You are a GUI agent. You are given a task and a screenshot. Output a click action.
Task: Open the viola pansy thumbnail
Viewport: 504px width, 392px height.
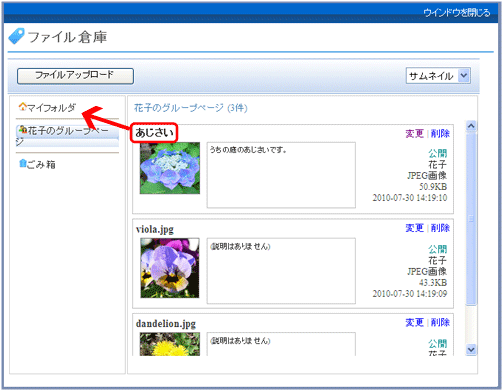(x=170, y=268)
